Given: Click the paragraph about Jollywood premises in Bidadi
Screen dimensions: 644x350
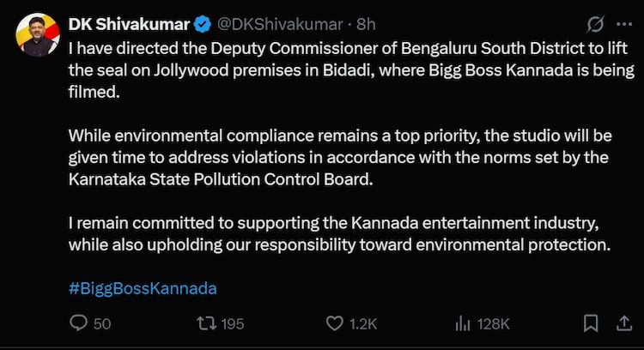Looking at the screenshot, I should [x=343, y=68].
